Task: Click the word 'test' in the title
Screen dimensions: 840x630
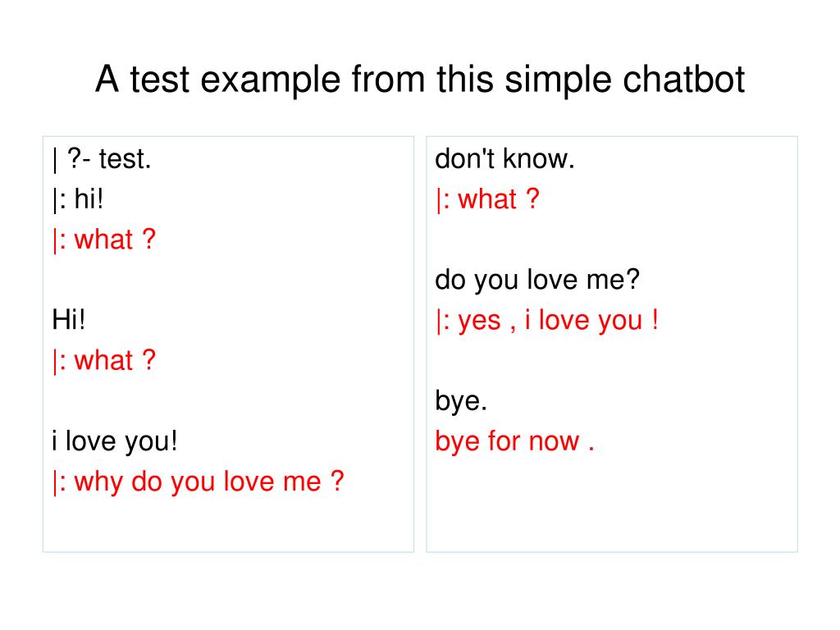Action: 160,80
